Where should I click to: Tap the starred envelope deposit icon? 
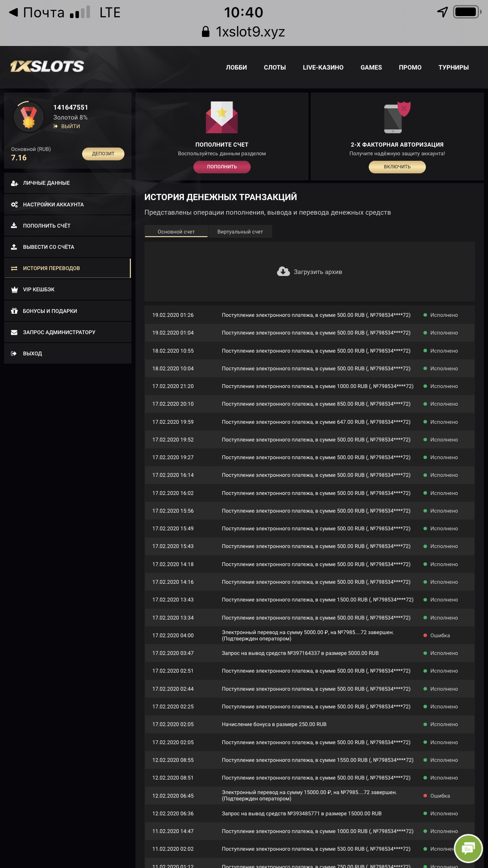(222, 117)
